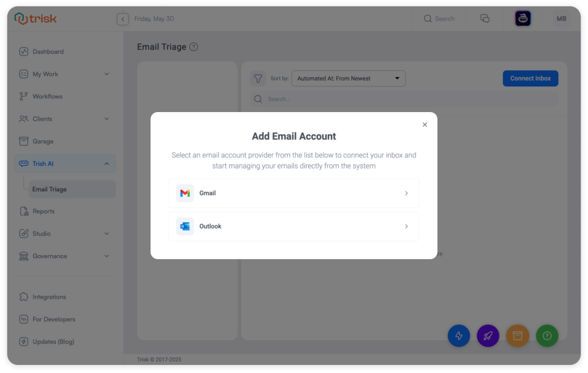Click the For Developers code icon
This screenshot has width=588, height=373.
point(24,320)
